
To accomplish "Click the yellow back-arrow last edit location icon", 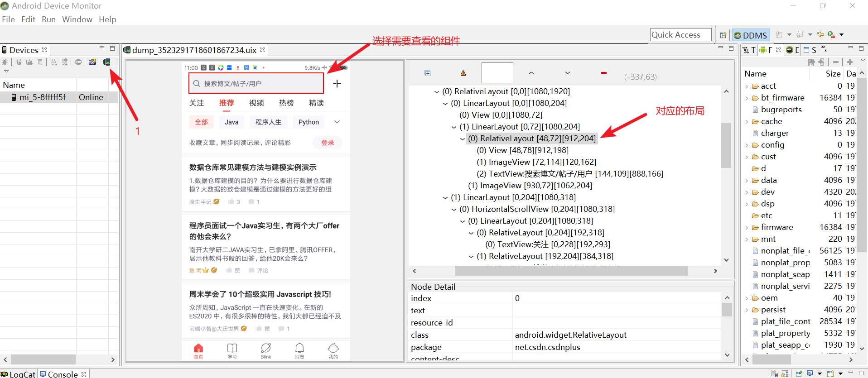I will point(820,34).
